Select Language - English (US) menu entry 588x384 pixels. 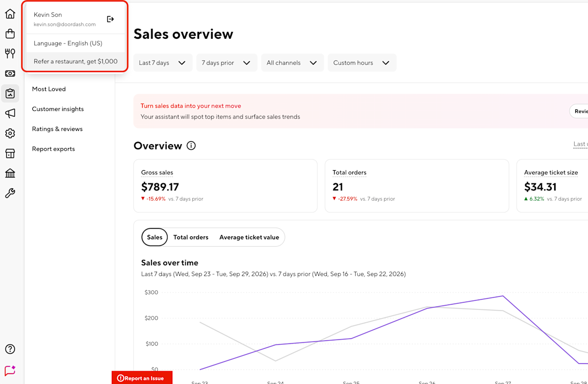[75, 43]
